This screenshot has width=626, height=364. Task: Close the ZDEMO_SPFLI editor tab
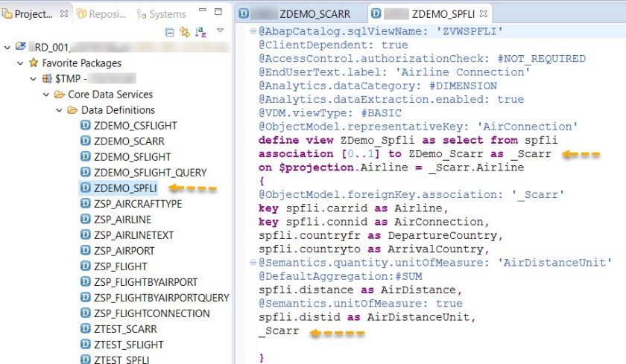pyautogui.click(x=484, y=13)
